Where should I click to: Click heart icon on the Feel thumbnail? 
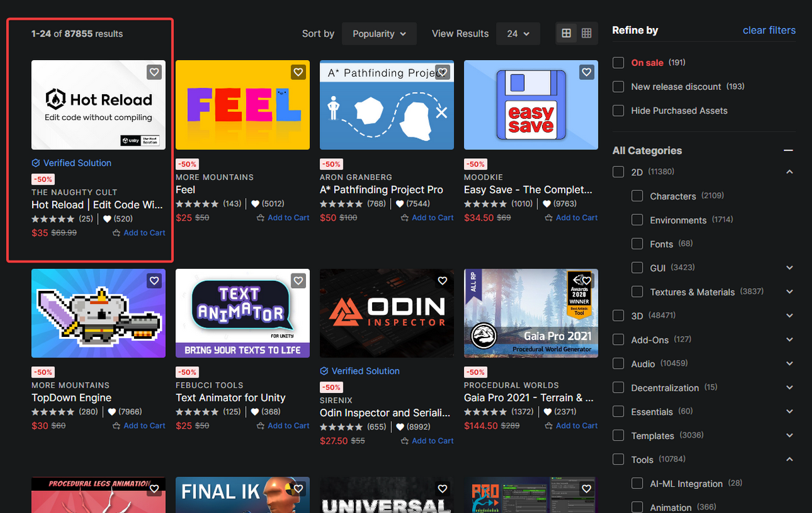(298, 72)
